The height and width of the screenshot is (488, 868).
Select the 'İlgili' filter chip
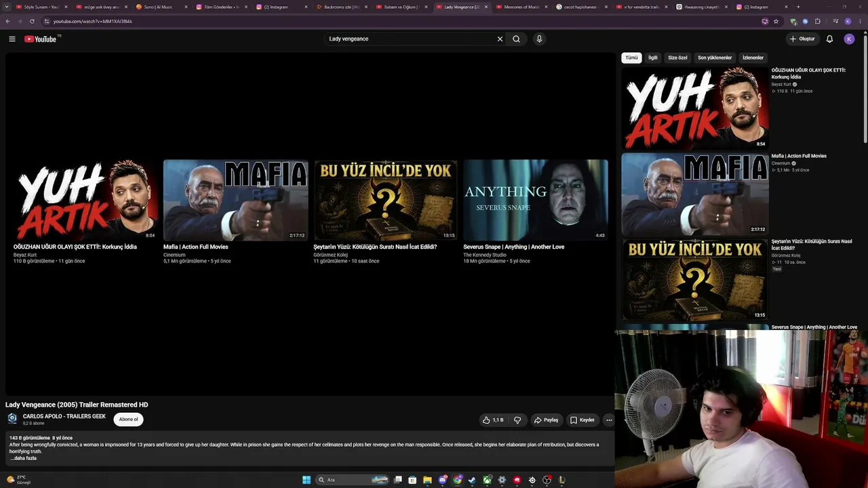point(653,58)
